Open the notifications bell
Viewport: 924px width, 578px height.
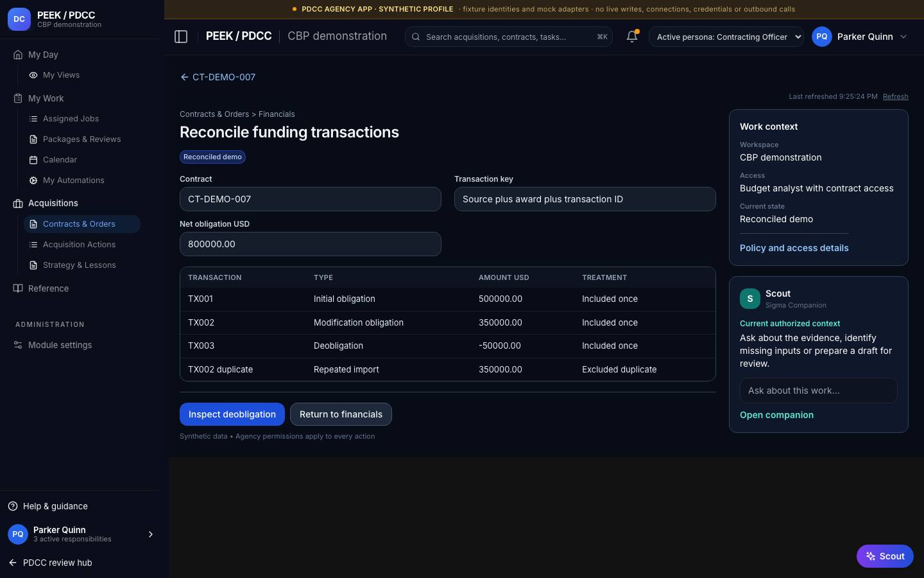tap(632, 37)
